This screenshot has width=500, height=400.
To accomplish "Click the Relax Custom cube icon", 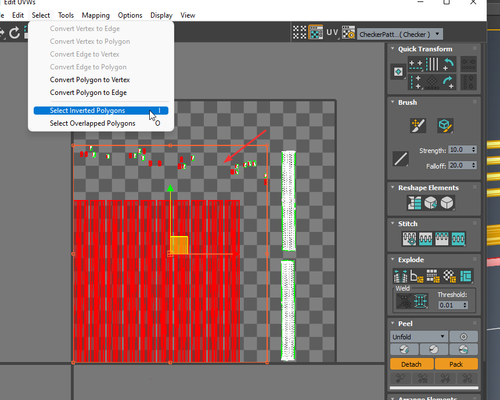I will point(447,203).
